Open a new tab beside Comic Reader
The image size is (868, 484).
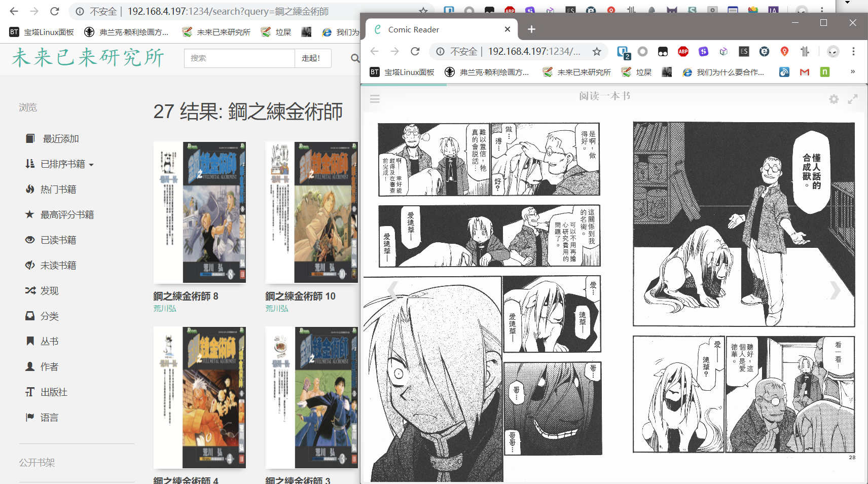pos(531,29)
